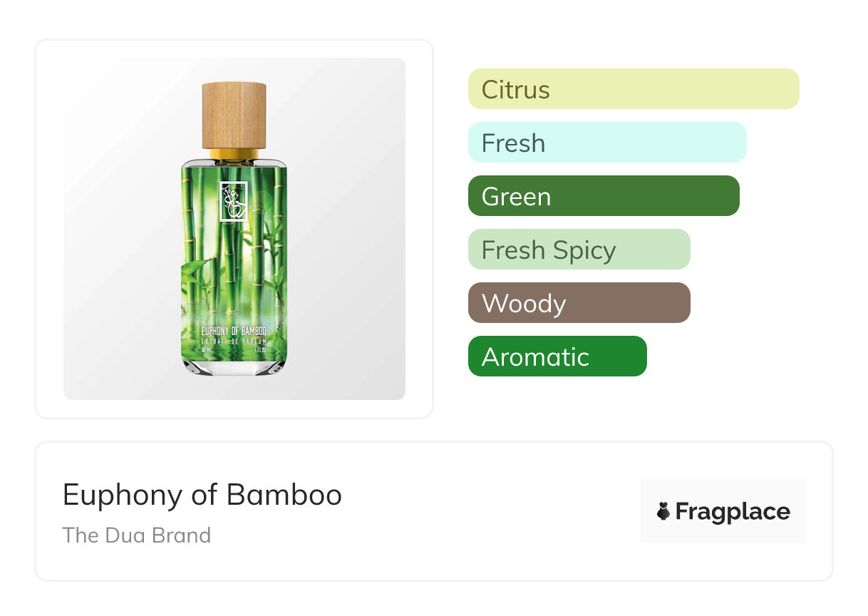
Task: Select the Fresh accord bar
Action: (x=606, y=143)
